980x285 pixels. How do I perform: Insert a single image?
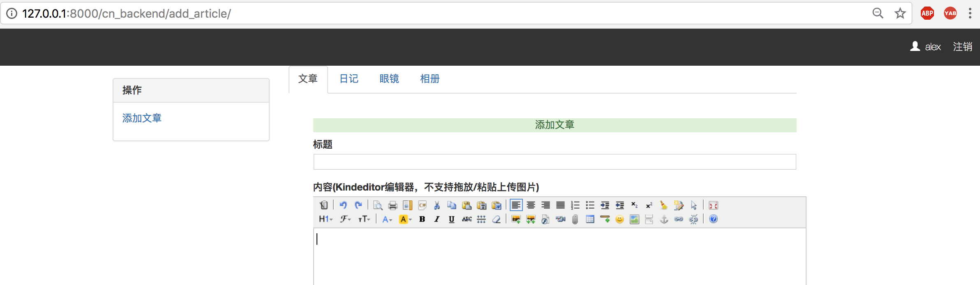point(516,219)
